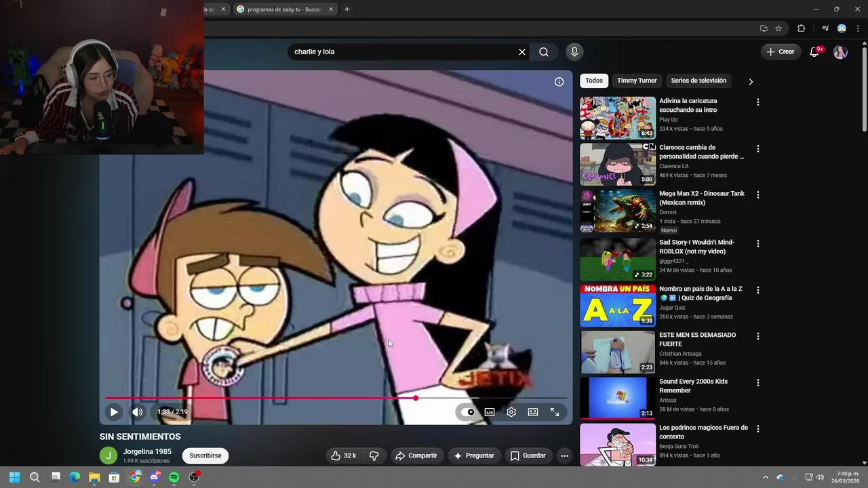Turn on subtitles in the video player

point(490,411)
